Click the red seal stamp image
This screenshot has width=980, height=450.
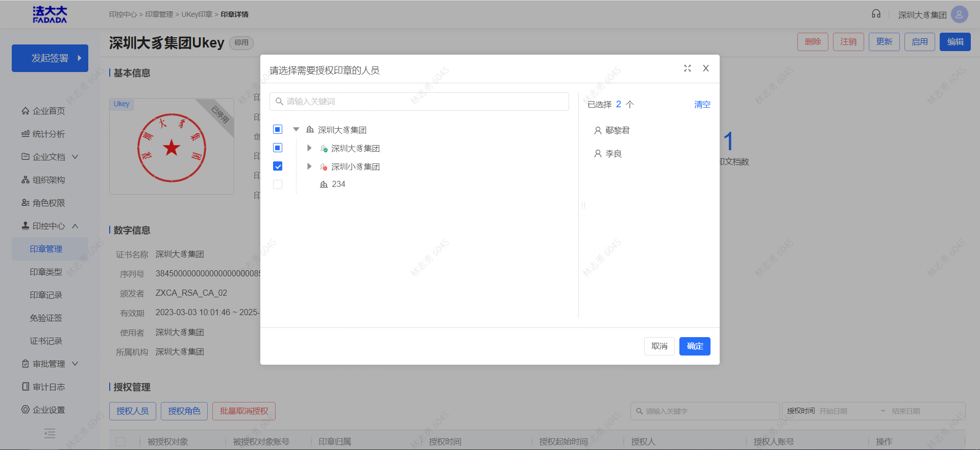pyautogui.click(x=171, y=148)
